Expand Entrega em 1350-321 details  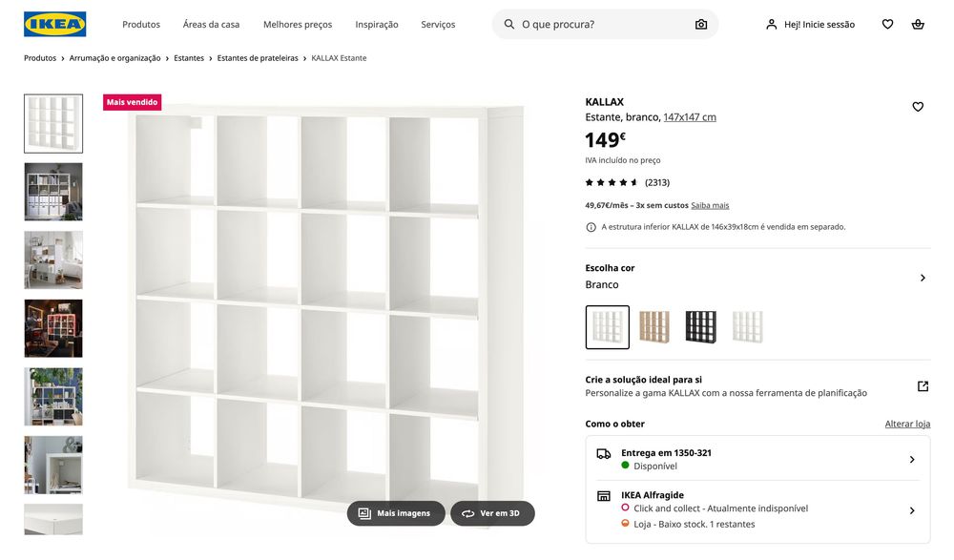(912, 460)
